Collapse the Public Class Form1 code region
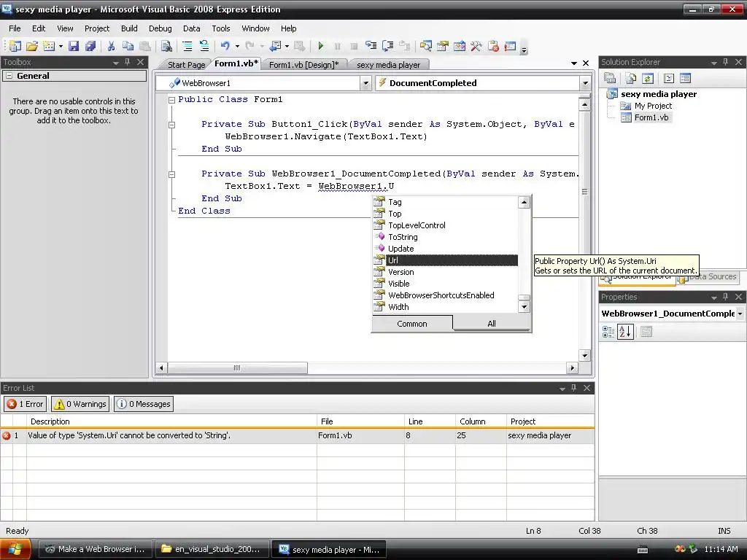This screenshot has width=747, height=560. [171, 100]
